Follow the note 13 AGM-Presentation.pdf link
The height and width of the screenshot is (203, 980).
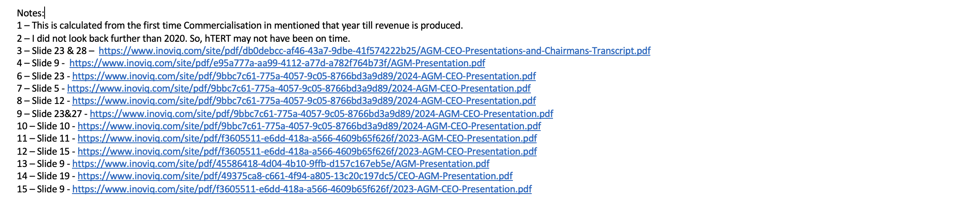pyautogui.click(x=281, y=164)
